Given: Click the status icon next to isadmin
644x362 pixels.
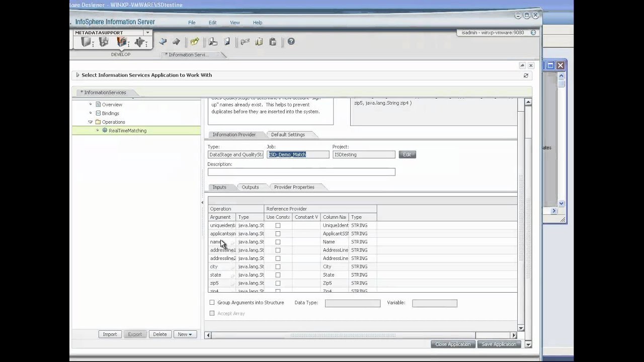Looking at the screenshot, I should 533,33.
